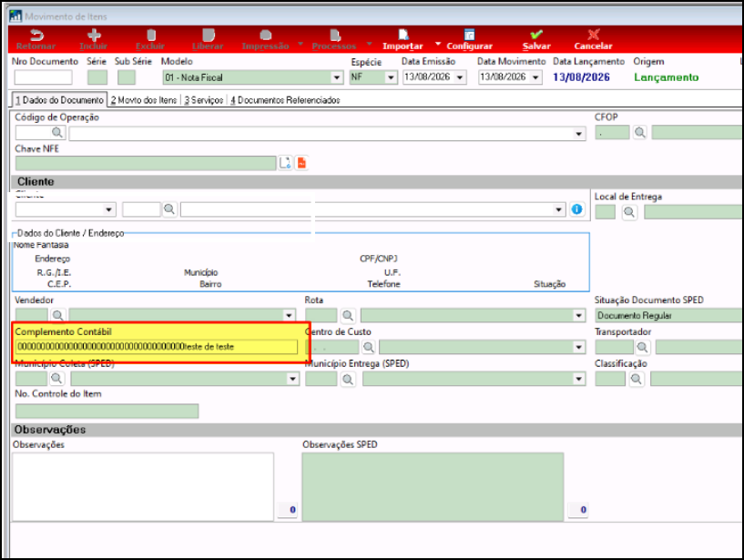
Task: Expand the Importar dropdown arrow
Action: tap(437, 44)
